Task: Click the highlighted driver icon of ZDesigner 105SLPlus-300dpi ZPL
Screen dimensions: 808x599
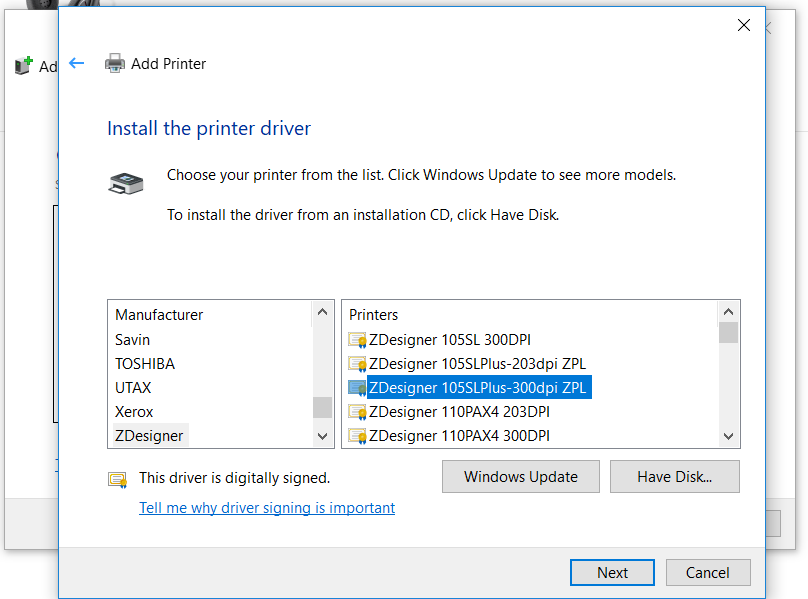Action: pyautogui.click(x=357, y=388)
